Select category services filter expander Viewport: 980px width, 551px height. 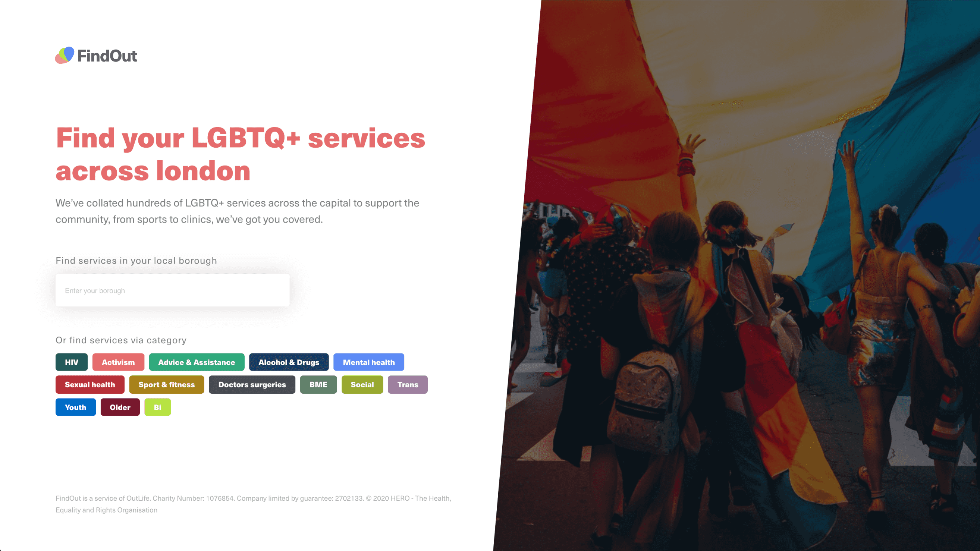point(121,340)
